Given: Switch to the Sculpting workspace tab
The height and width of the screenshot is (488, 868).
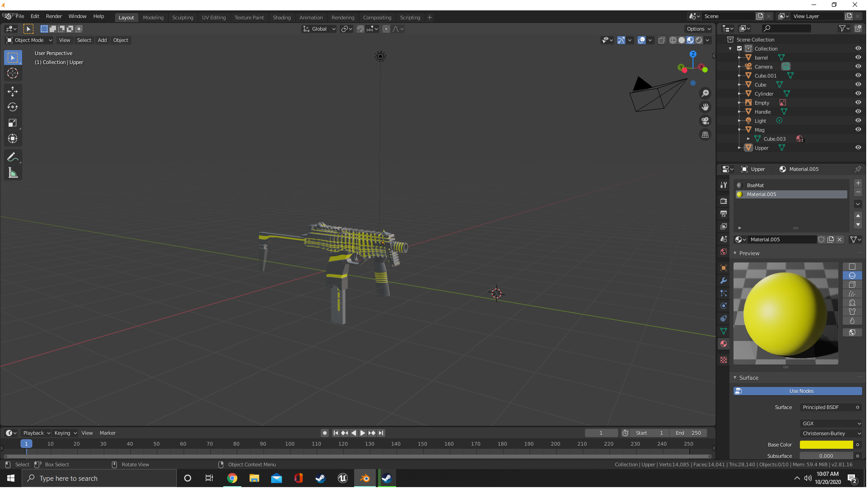Looking at the screenshot, I should click(x=183, y=17).
